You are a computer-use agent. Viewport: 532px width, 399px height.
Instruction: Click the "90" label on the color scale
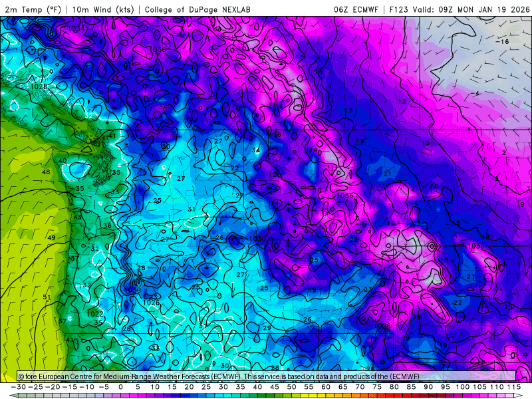pos(428,387)
